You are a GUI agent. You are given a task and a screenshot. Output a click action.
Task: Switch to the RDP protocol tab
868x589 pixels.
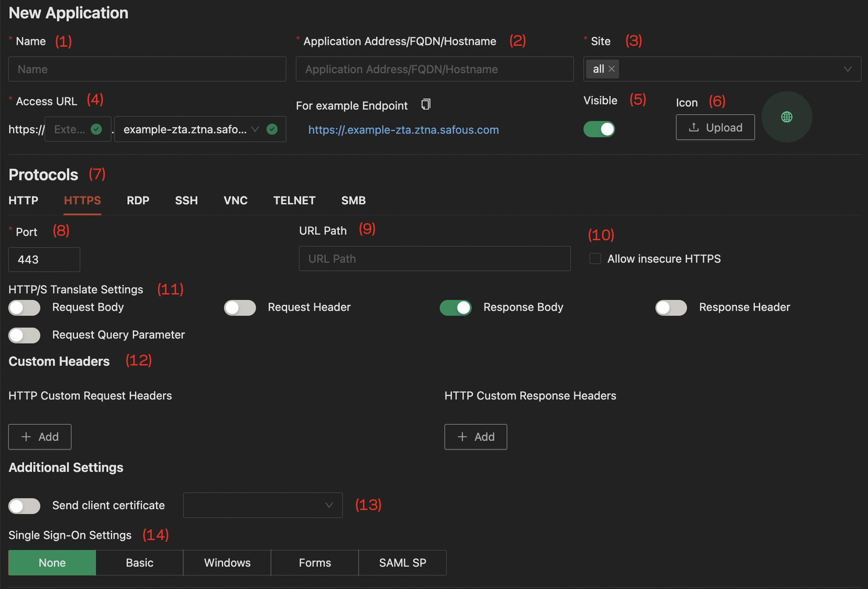coord(138,200)
